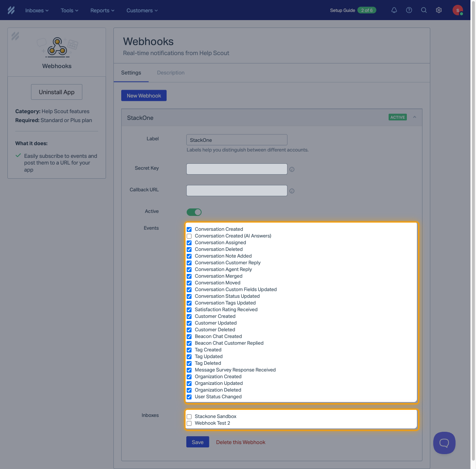
Task: Save the webhook settings
Action: [198, 442]
